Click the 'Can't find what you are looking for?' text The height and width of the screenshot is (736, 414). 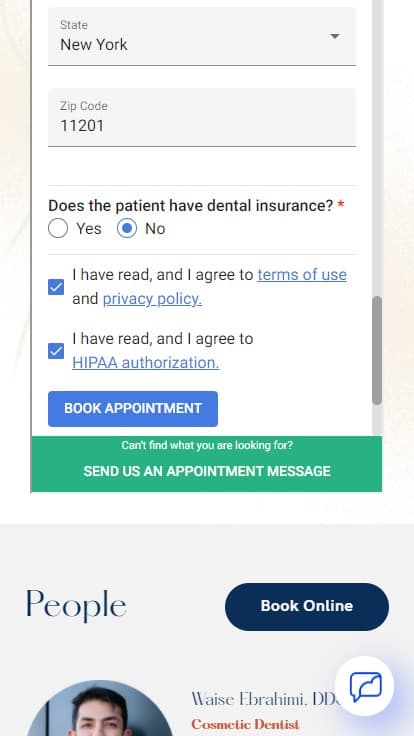207,445
